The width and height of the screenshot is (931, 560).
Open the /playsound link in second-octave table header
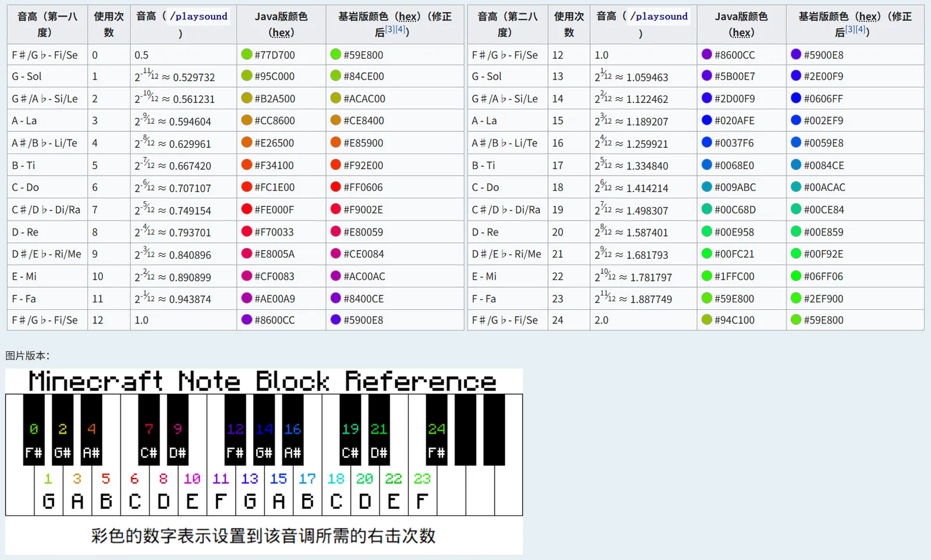coord(659,16)
